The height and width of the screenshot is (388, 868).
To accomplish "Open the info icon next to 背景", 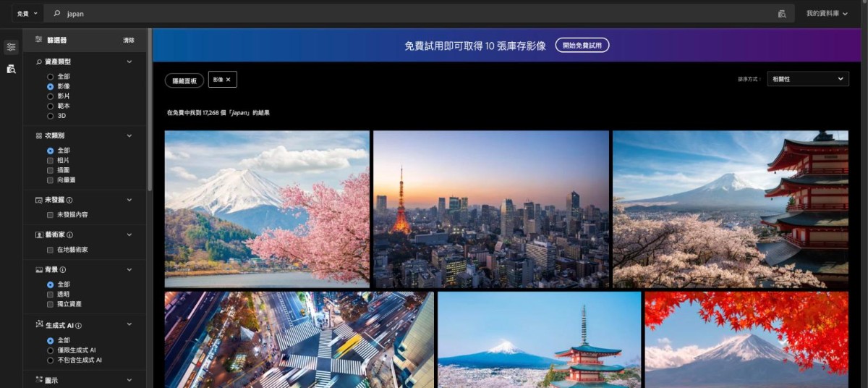I will (x=62, y=269).
